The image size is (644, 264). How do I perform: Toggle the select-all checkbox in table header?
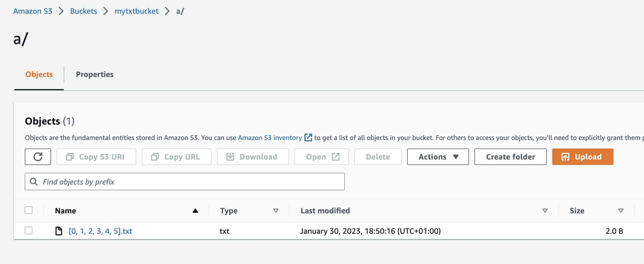29,210
